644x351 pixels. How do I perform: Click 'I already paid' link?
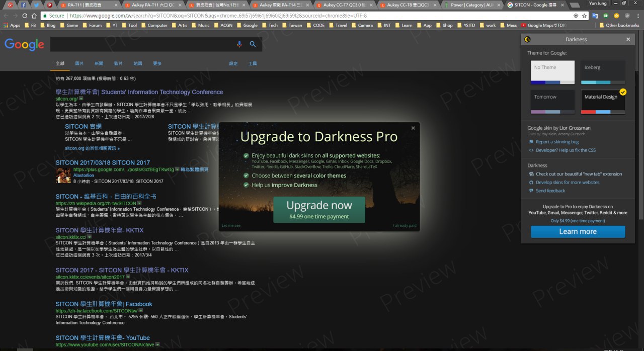pyautogui.click(x=405, y=225)
